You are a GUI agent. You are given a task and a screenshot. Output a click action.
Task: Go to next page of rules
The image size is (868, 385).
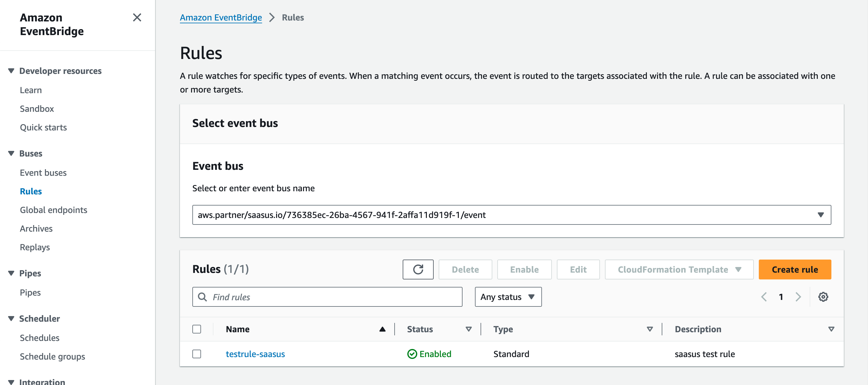tap(798, 297)
